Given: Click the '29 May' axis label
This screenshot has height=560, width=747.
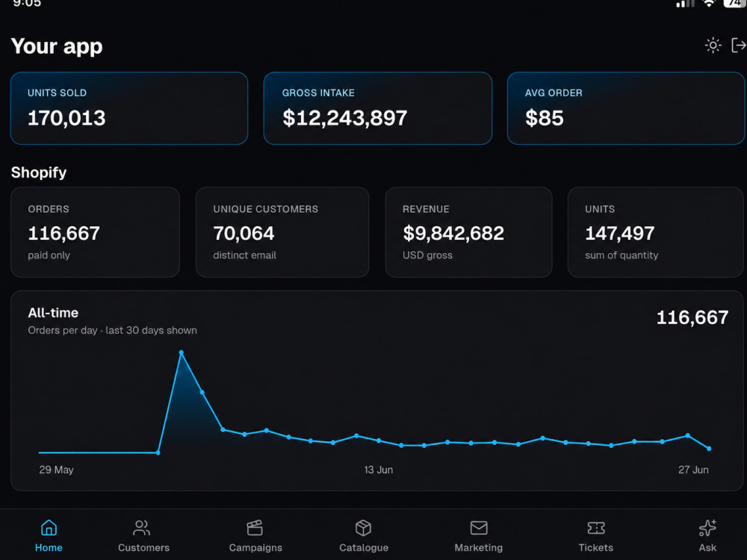Looking at the screenshot, I should tap(56, 470).
